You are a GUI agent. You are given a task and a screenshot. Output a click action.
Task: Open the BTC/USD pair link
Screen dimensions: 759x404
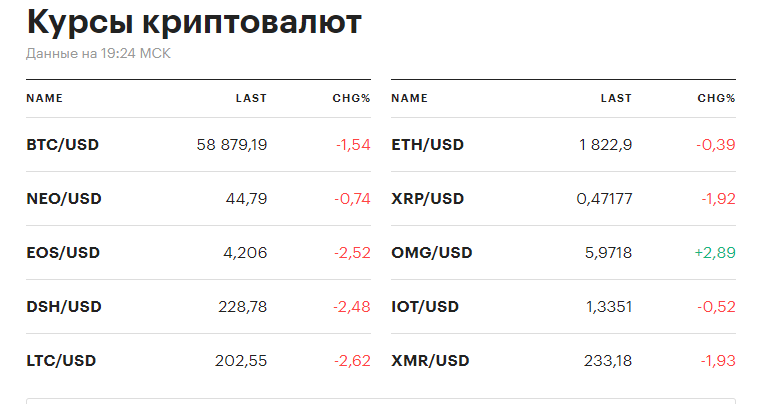pyautogui.click(x=63, y=145)
